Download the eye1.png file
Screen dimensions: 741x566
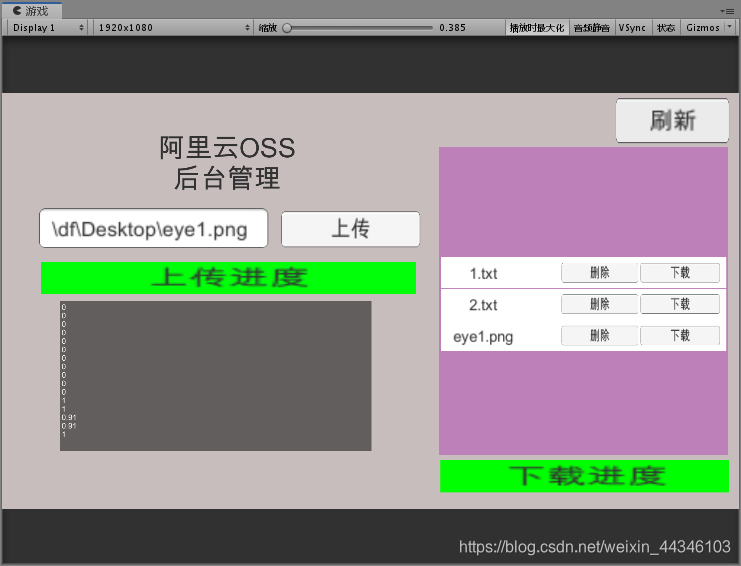(680, 335)
